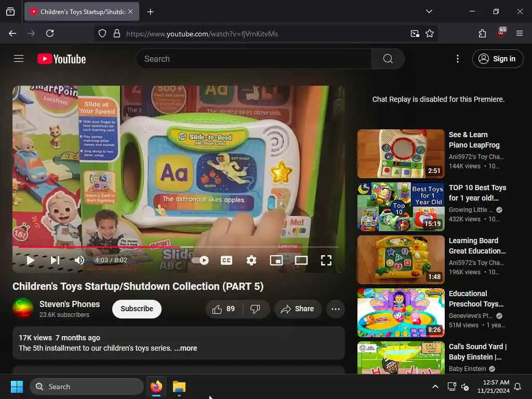This screenshot has width=532, height=399.
Task: Open Steven's Phones channel avatar
Action: click(23, 309)
